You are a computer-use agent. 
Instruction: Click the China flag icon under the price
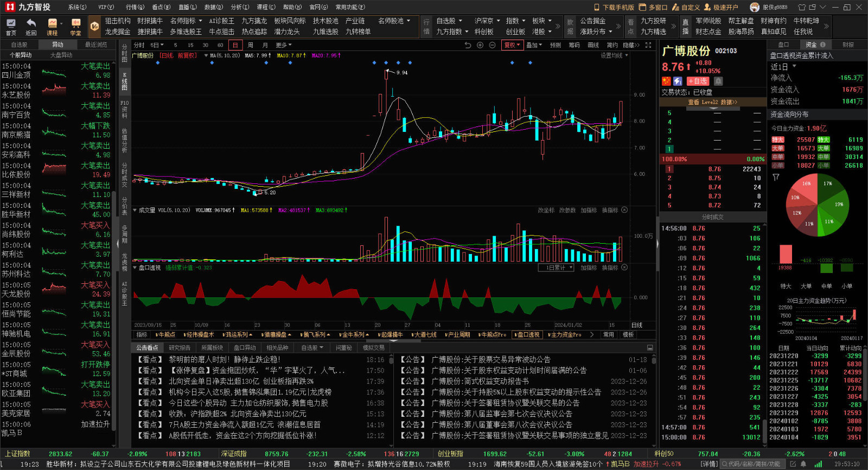coord(667,81)
